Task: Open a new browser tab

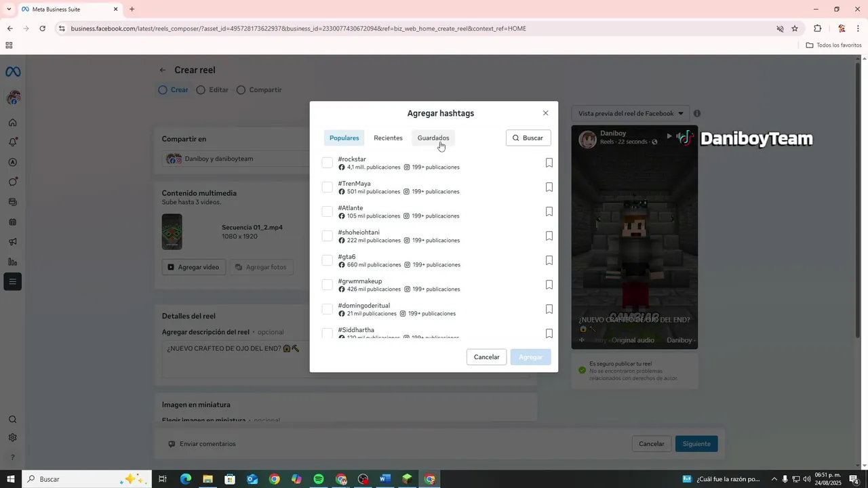Action: click(132, 9)
